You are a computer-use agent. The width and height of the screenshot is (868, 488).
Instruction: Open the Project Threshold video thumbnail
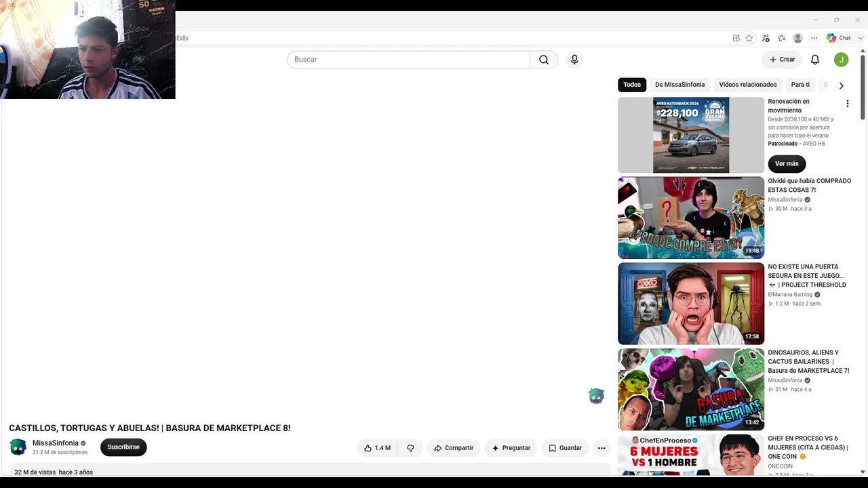pos(691,304)
